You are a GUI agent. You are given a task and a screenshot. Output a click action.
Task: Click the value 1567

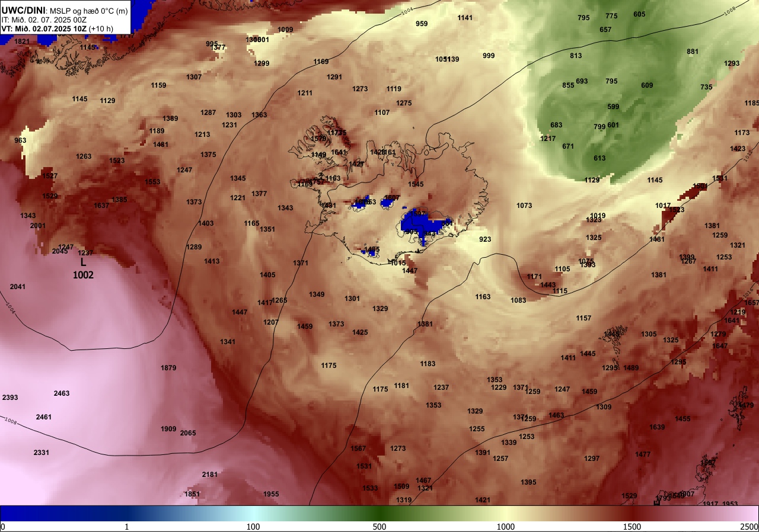pos(358,448)
